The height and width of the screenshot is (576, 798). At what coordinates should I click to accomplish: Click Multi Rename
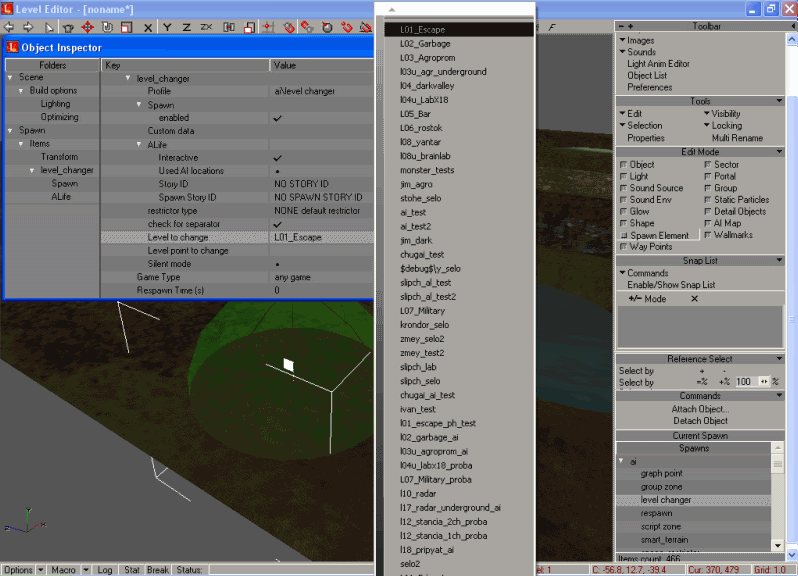point(737,138)
